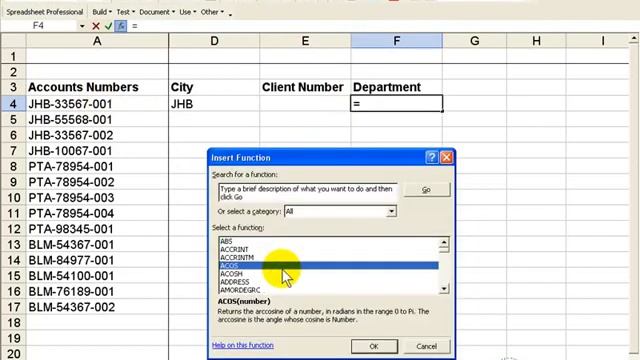Image resolution: width=640 pixels, height=360 pixels.
Task: Open the Use toolbar menu
Action: click(187, 12)
